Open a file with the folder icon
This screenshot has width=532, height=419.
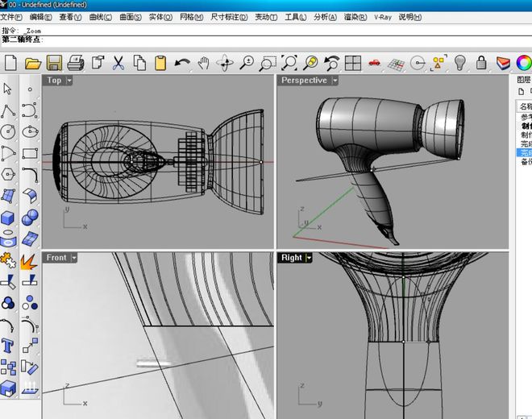click(x=33, y=62)
